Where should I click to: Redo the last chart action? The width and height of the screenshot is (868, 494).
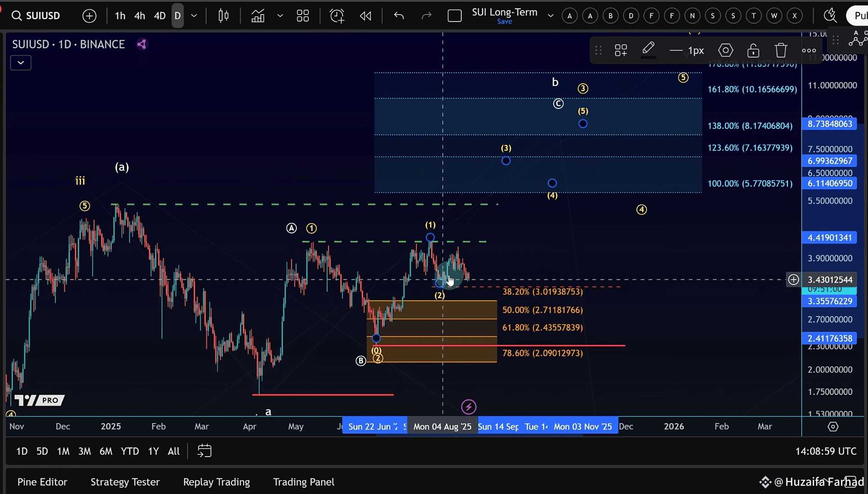[426, 16]
